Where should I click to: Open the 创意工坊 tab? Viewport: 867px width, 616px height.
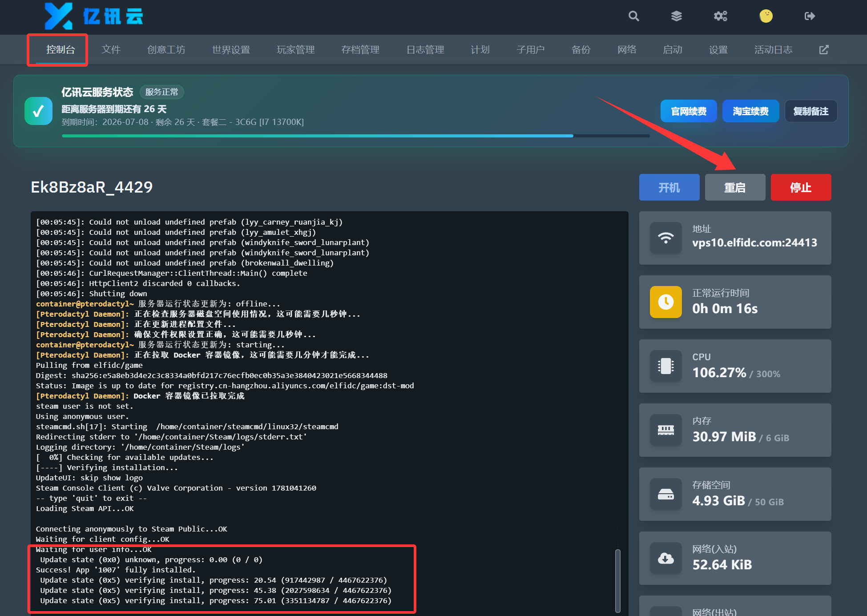(x=166, y=49)
